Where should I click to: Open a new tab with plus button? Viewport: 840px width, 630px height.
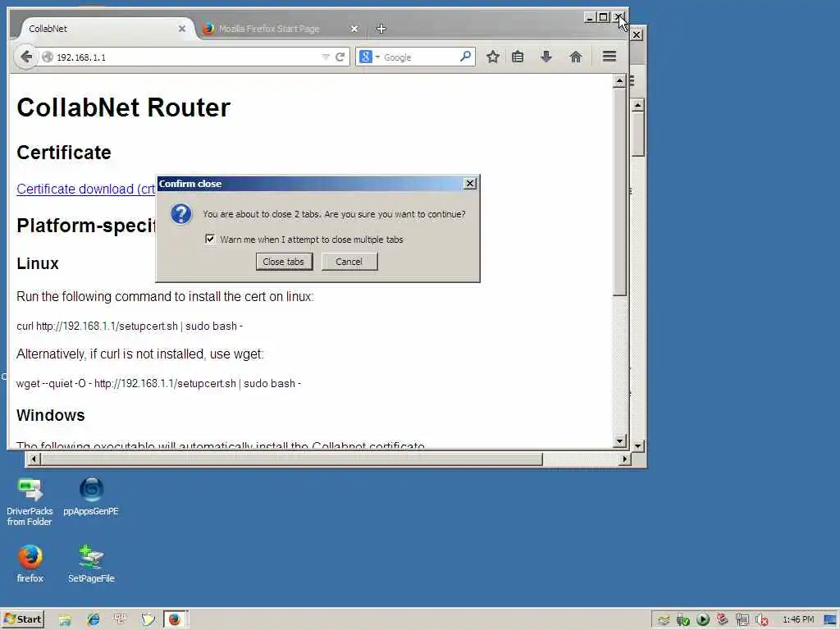coord(381,29)
